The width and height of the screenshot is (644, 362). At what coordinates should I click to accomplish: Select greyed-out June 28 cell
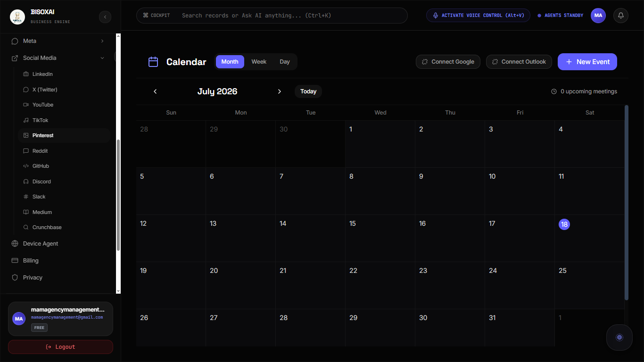point(171,144)
